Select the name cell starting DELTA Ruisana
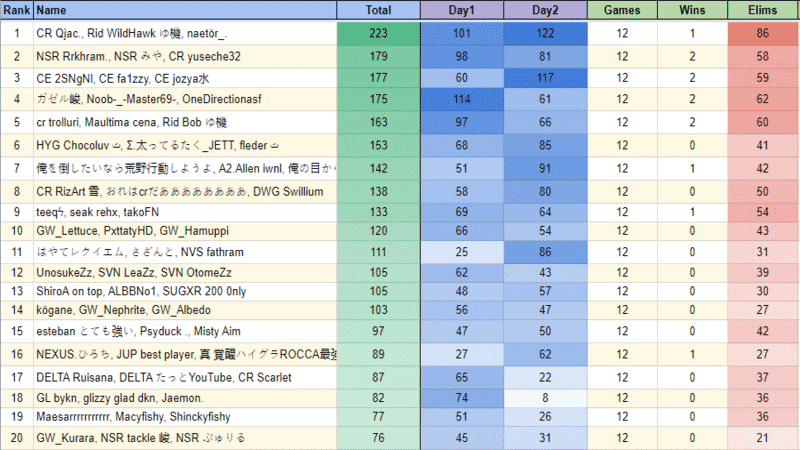The height and width of the screenshot is (450, 800). [185, 378]
